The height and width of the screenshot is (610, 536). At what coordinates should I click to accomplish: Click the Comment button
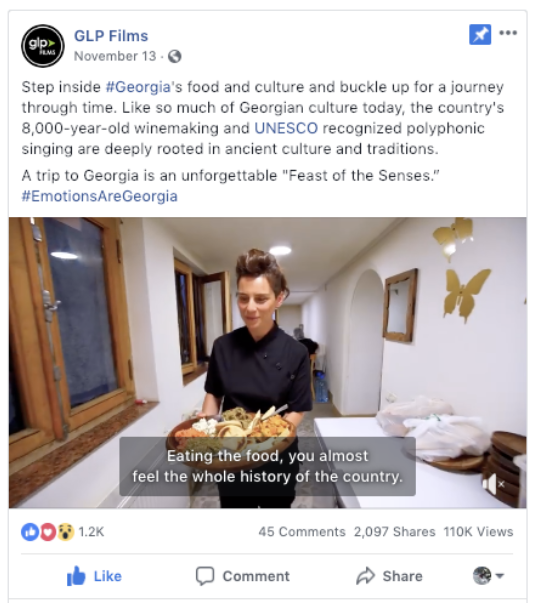point(243,576)
